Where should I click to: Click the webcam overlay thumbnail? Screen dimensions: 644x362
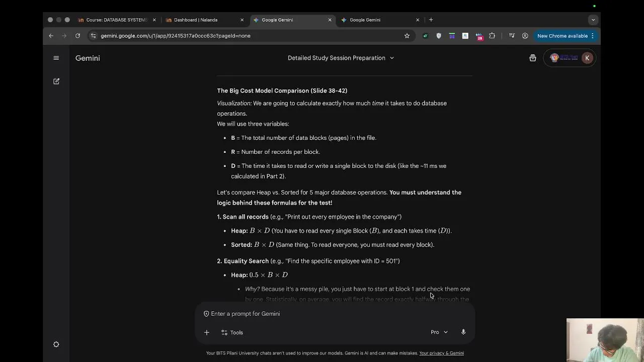[605, 340]
